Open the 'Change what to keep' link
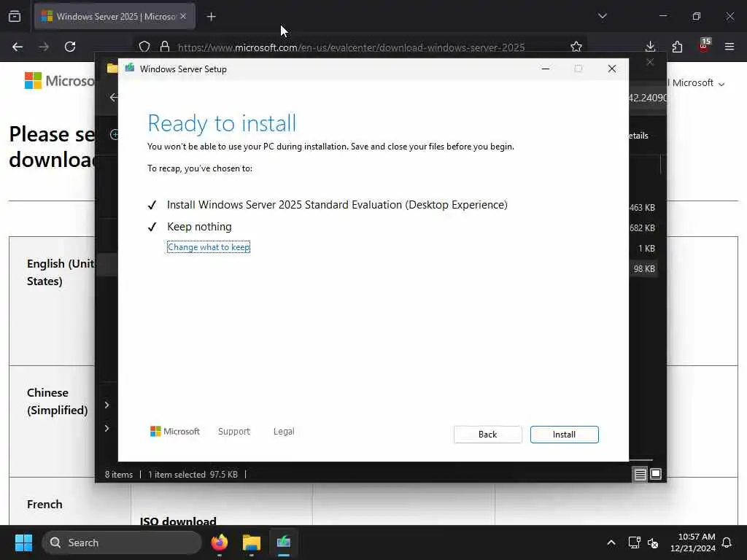 (209, 247)
